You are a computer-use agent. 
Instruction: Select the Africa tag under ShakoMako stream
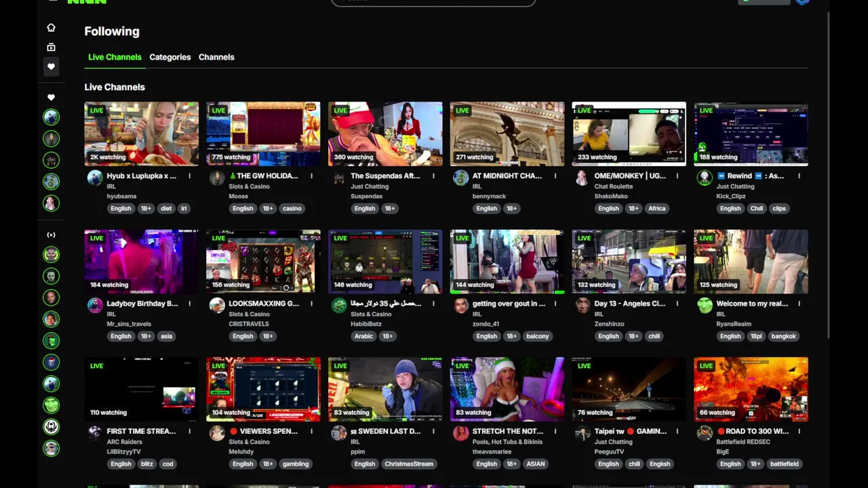point(657,209)
